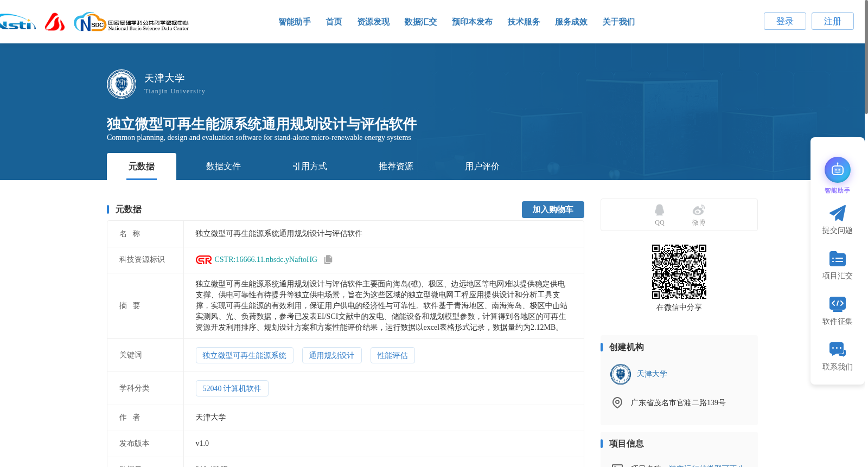Open the 项目汇交 folder icon

(838, 259)
